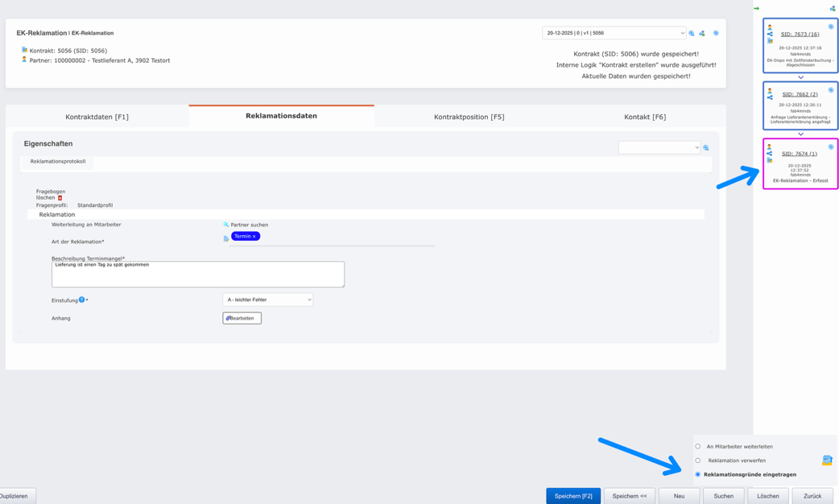Click the search icon next to version dropdown
839x504 pixels.
(692, 34)
